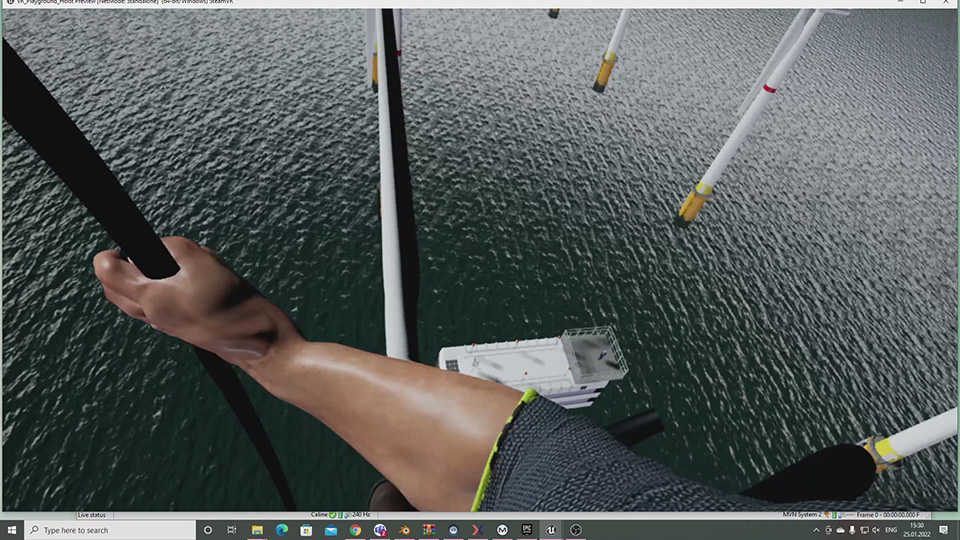Image resolution: width=960 pixels, height=540 pixels.
Task: Open Epic Games Launcher from the taskbar
Action: click(x=527, y=530)
